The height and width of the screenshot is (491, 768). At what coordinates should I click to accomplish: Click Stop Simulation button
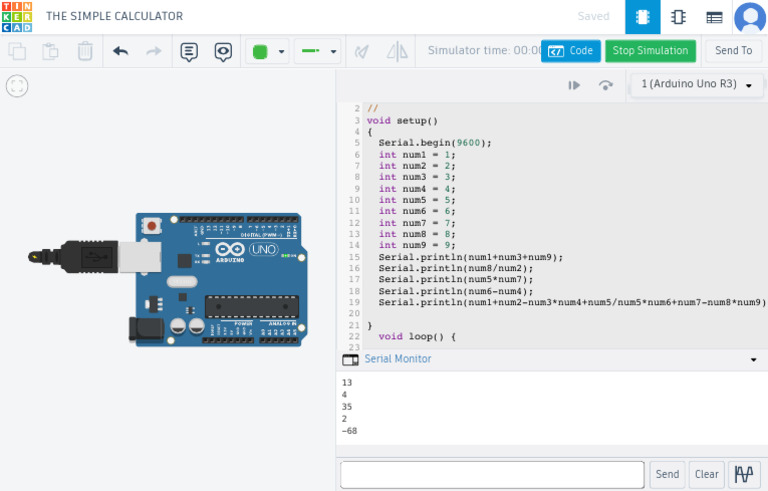tap(650, 51)
